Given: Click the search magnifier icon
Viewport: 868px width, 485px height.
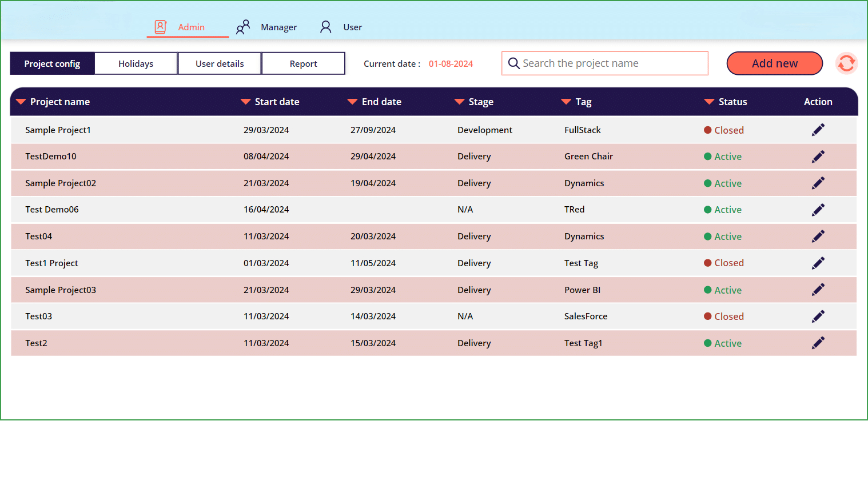Looking at the screenshot, I should tap(513, 63).
